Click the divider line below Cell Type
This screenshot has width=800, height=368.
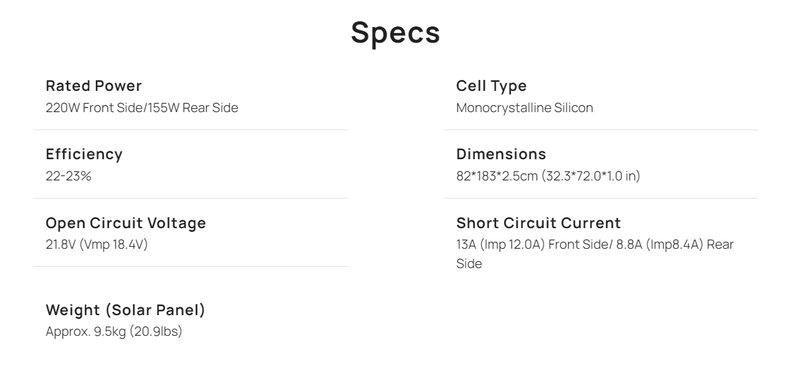pyautogui.click(x=601, y=130)
